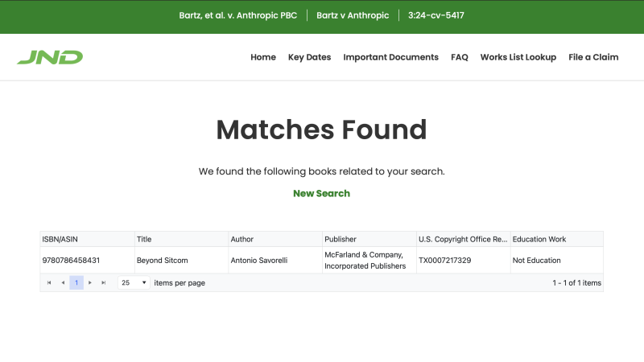This screenshot has width=644, height=362.
Task: Jump to last page of results
Action: [x=104, y=283]
